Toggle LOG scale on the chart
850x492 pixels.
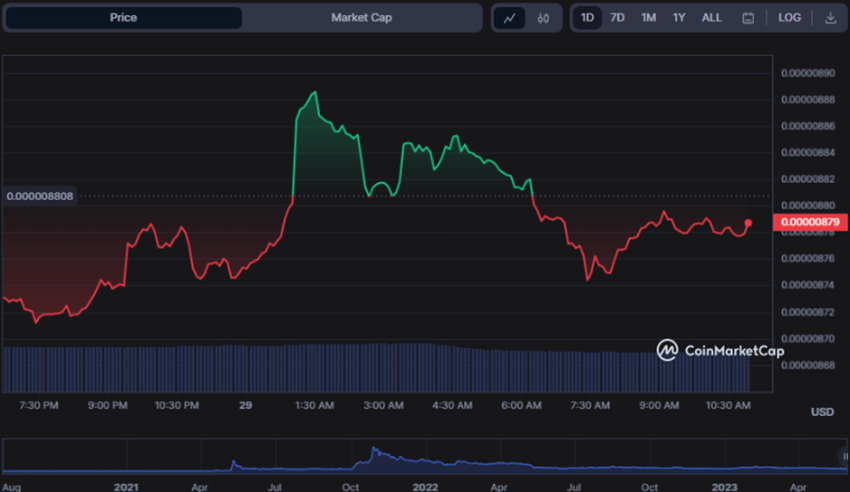point(790,18)
